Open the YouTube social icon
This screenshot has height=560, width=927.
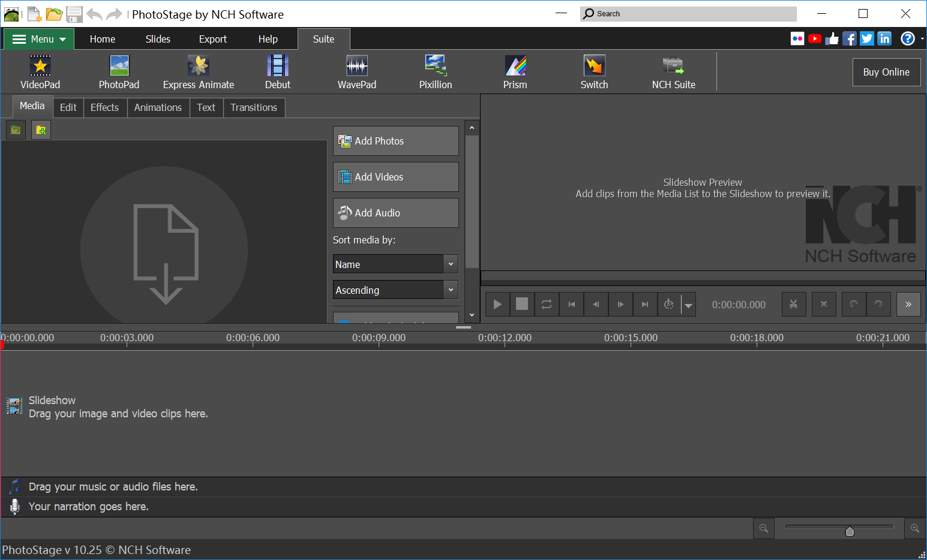815,39
